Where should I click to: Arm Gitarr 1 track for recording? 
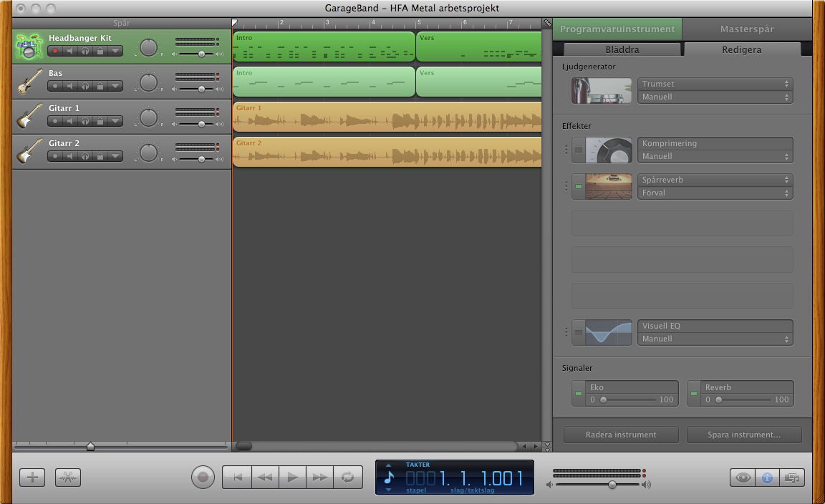coord(55,121)
